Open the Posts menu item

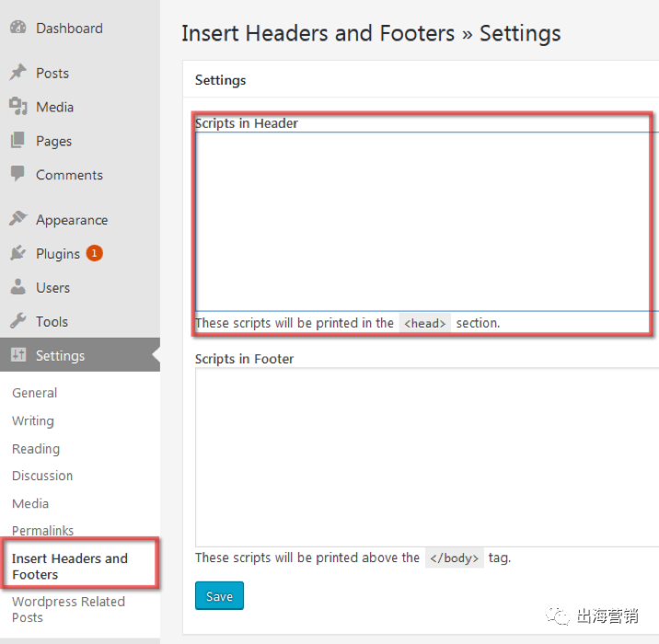(52, 73)
